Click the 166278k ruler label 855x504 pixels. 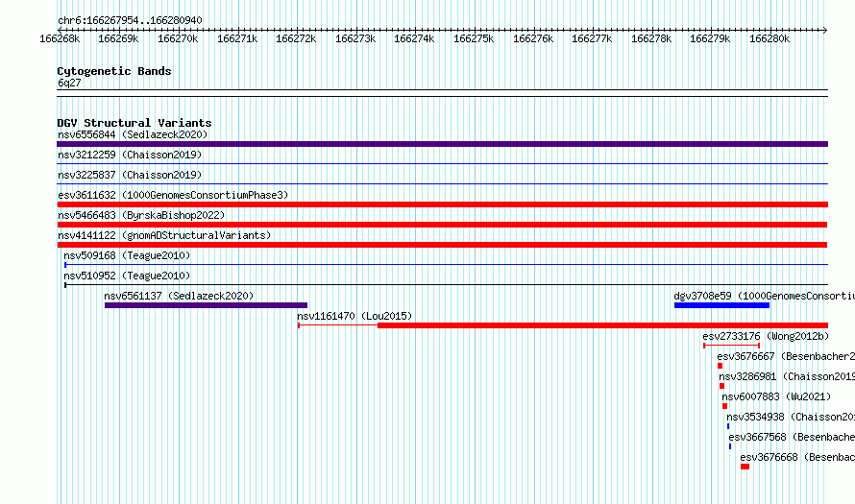coord(651,38)
